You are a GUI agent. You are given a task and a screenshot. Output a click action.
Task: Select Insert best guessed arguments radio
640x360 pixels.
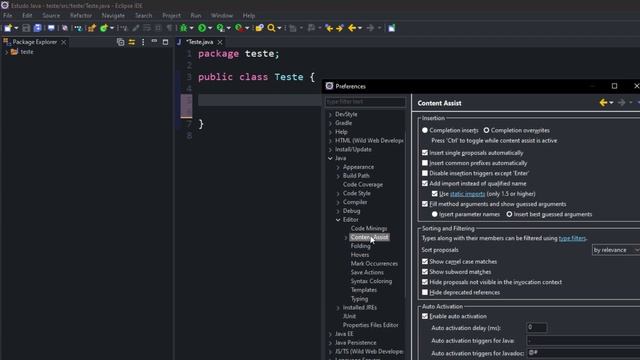tap(509, 214)
